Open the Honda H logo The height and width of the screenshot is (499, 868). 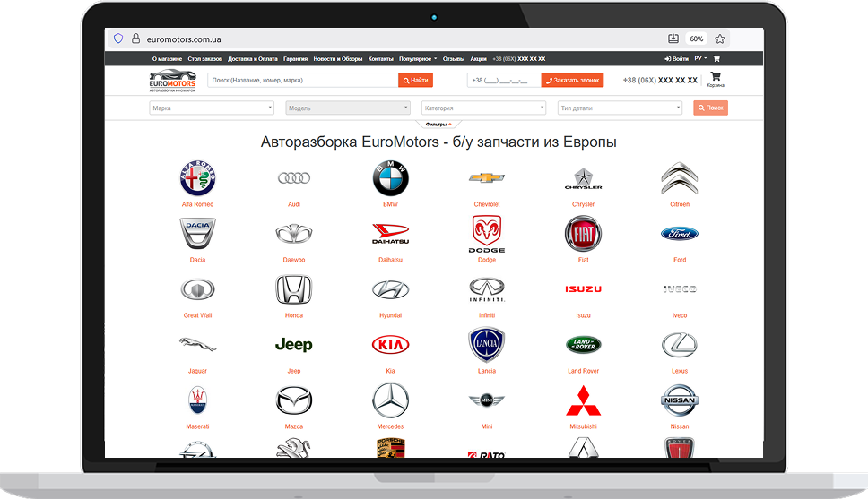point(294,289)
